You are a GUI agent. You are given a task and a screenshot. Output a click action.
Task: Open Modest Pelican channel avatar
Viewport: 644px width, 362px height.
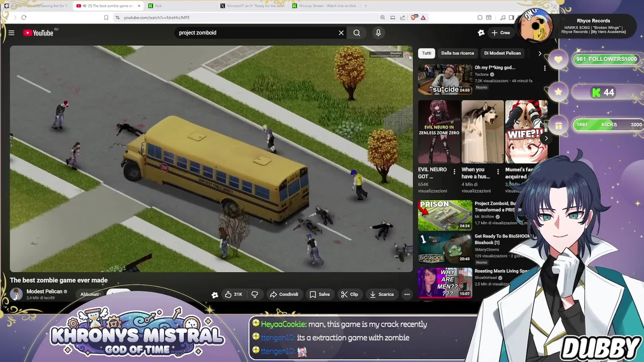tap(16, 294)
